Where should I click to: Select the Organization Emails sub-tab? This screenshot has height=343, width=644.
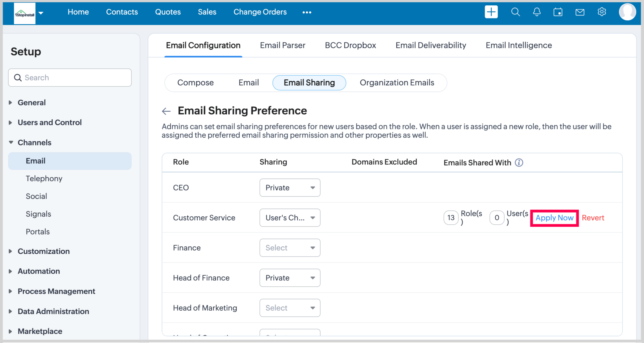click(397, 83)
